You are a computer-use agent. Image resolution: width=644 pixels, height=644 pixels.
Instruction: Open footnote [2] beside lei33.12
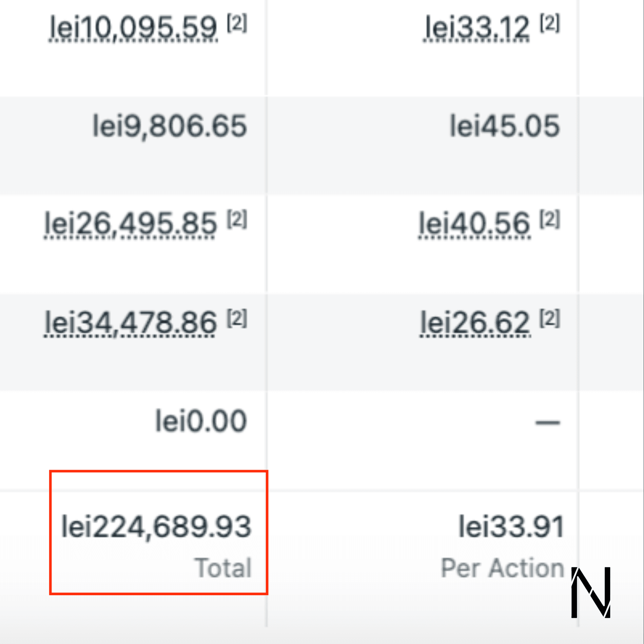(x=550, y=23)
